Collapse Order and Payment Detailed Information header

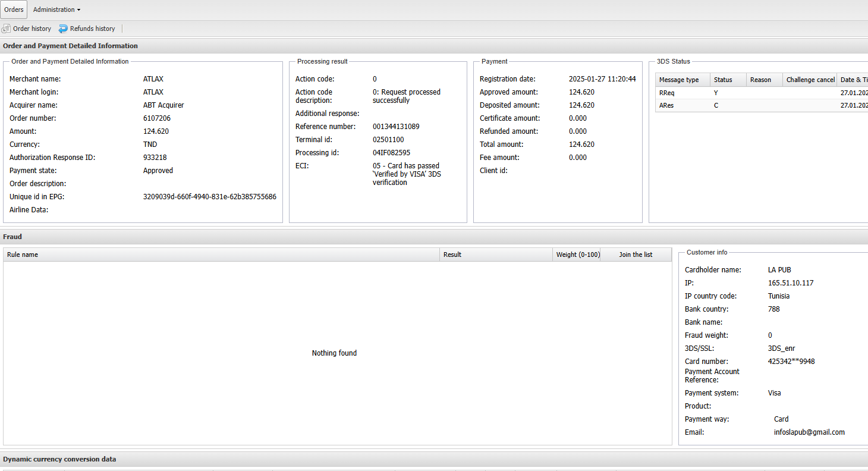pos(70,46)
